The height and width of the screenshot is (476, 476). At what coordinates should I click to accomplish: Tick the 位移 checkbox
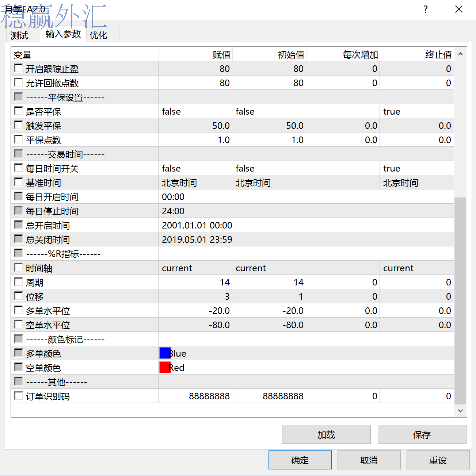click(18, 296)
